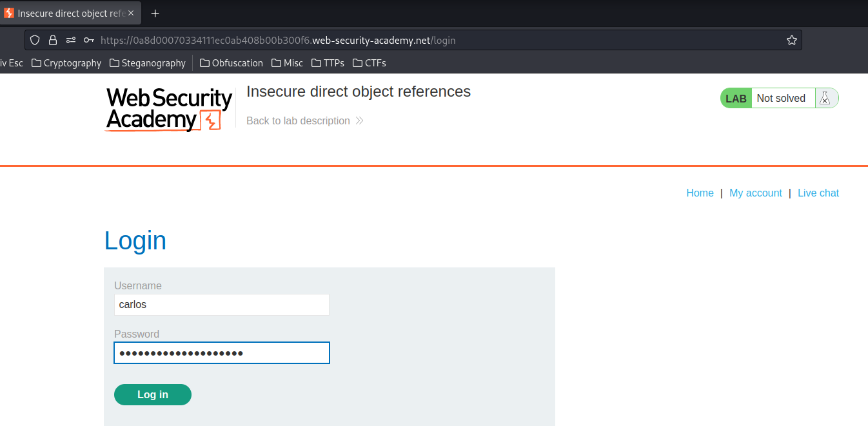Image resolution: width=868 pixels, height=433 pixels.
Task: Click the Login heading text
Action: click(135, 240)
